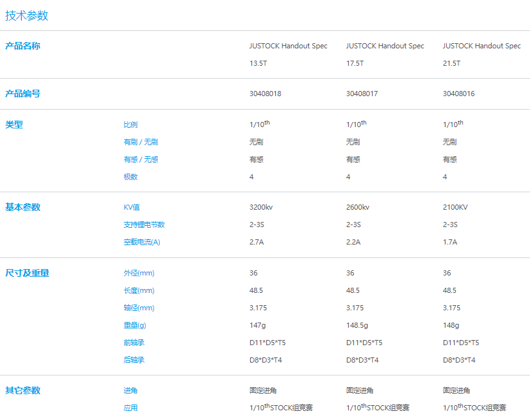Click the 有刷 / 无刷 parameter label
530x420 pixels.
(x=141, y=142)
